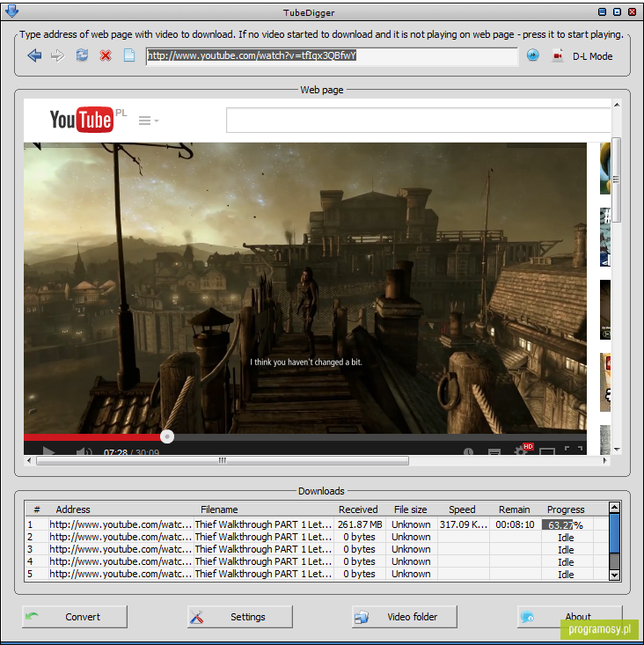Sort downloads by Address column header

pos(73,509)
